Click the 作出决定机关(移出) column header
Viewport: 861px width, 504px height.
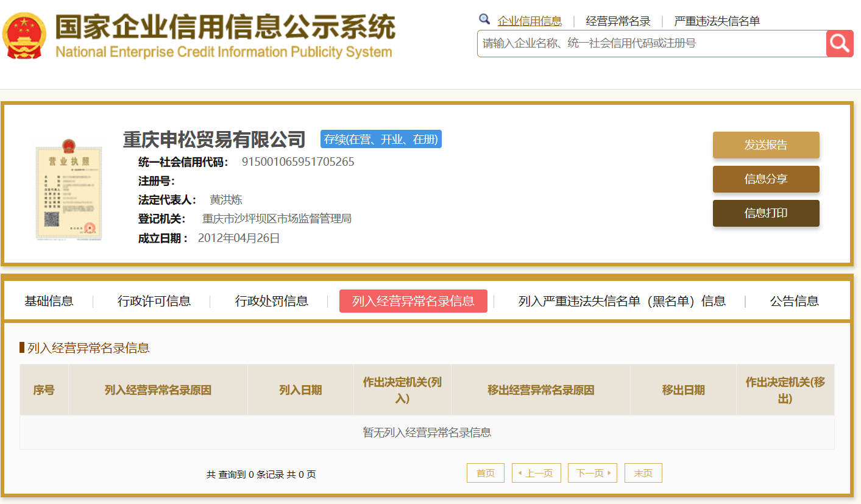[x=785, y=390]
